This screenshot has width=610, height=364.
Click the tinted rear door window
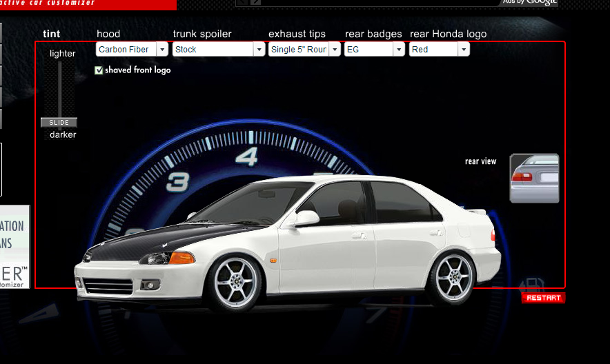pos(400,202)
